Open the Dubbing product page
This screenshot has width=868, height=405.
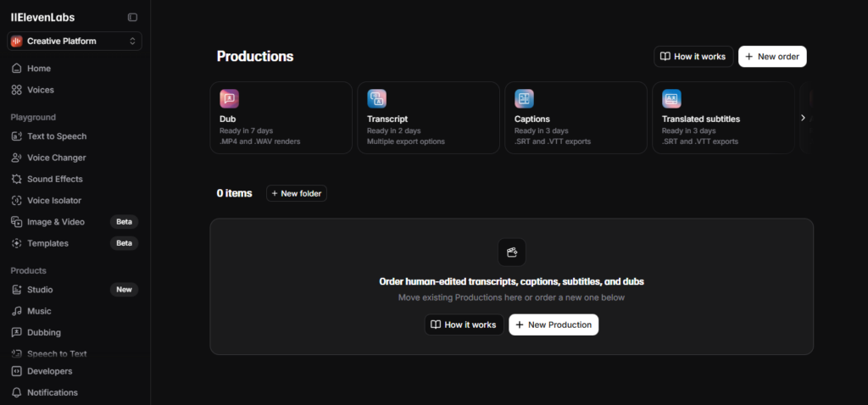coord(44,333)
